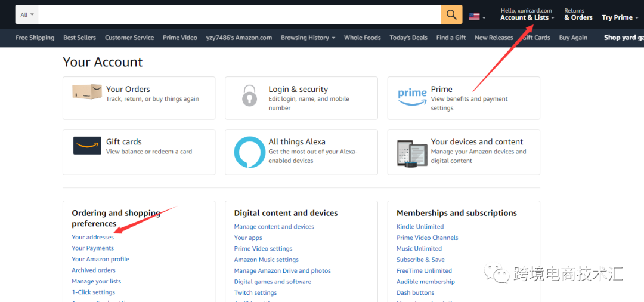Open the Dash buttons link

pyautogui.click(x=415, y=293)
